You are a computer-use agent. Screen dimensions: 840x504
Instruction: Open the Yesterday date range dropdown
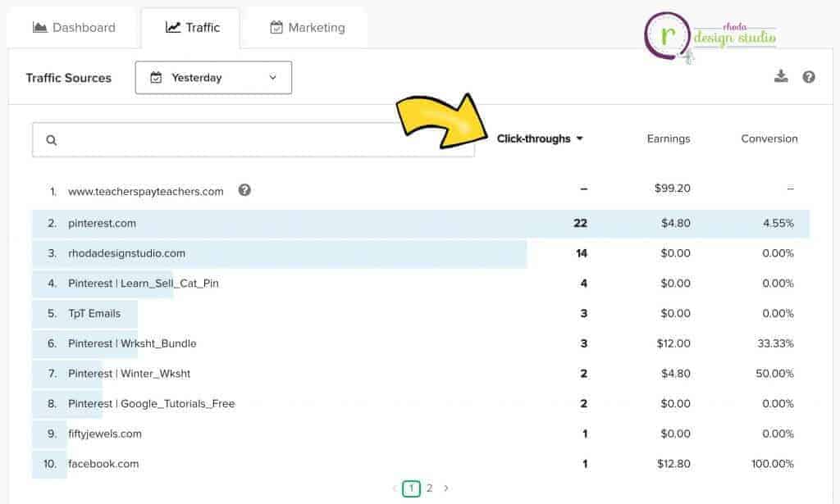coord(213,78)
